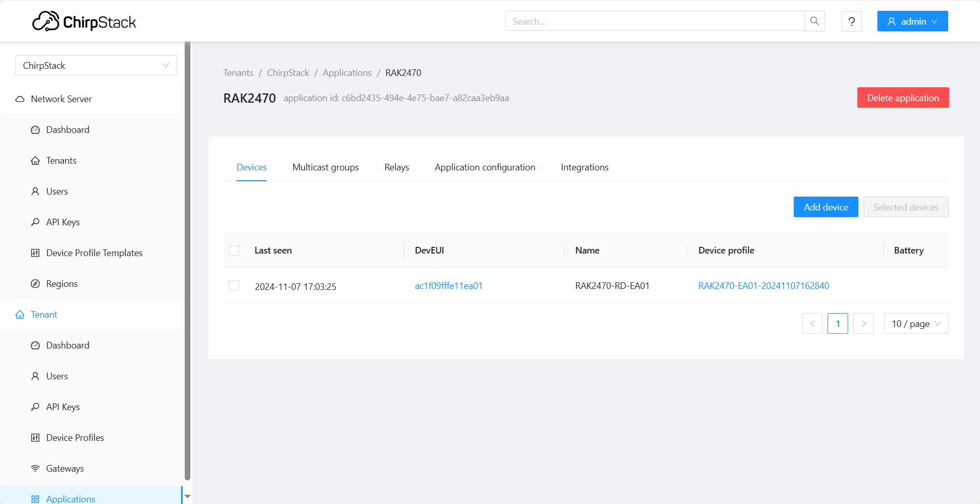
Task: Switch to the Relays tab
Action: pos(397,167)
